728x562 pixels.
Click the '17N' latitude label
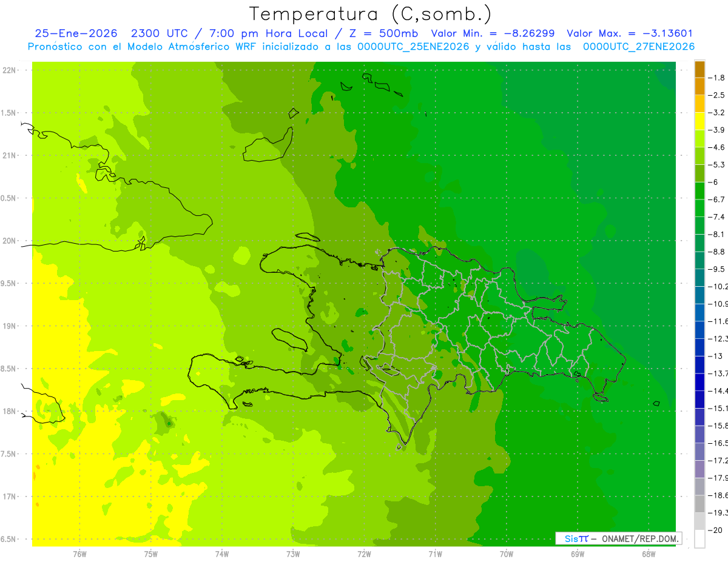[x=10, y=497]
